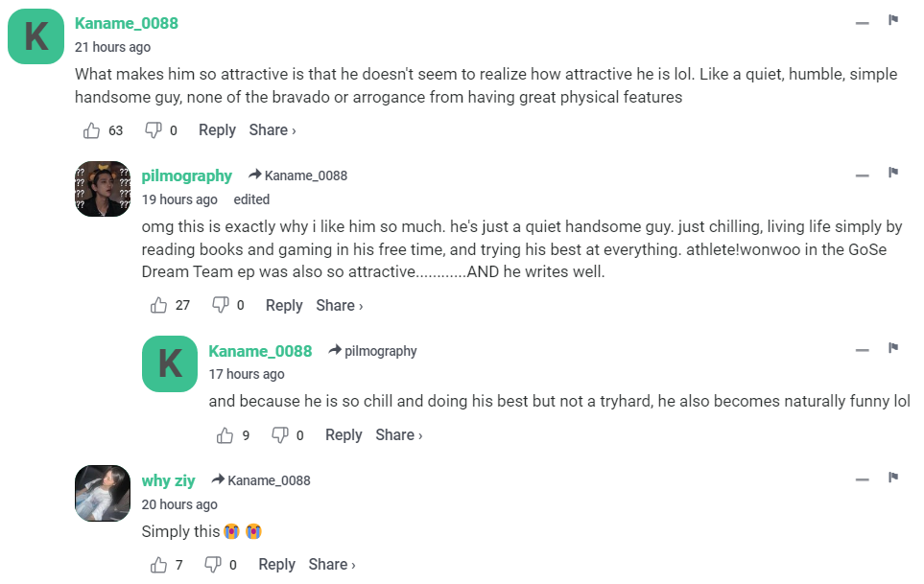Open why ziy's avatar thumbnail
Image resolution: width=924 pixels, height=584 pixels.
coord(102,493)
